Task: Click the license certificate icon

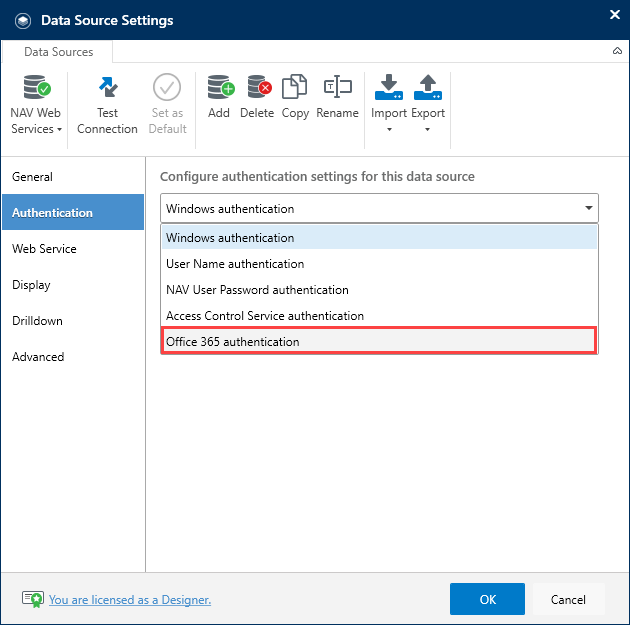Action: click(x=33, y=599)
